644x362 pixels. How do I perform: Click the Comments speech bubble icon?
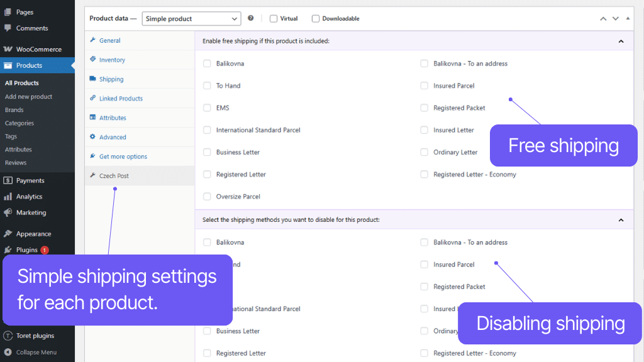[x=8, y=28]
